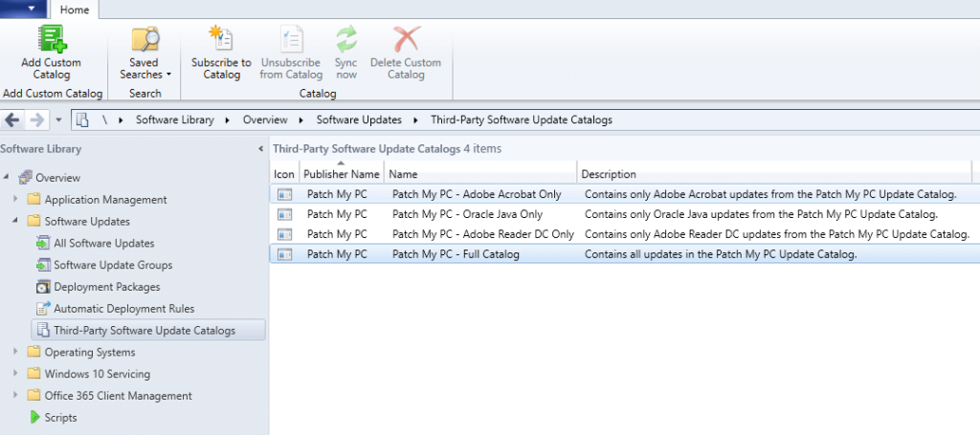Open Automatic Deployment Rules node
980x435 pixels.
tap(123, 309)
